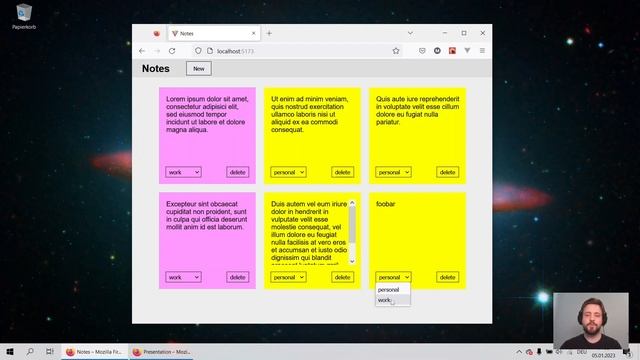
Task: Click the Firefox View icon left of tabs
Action: coord(157,33)
